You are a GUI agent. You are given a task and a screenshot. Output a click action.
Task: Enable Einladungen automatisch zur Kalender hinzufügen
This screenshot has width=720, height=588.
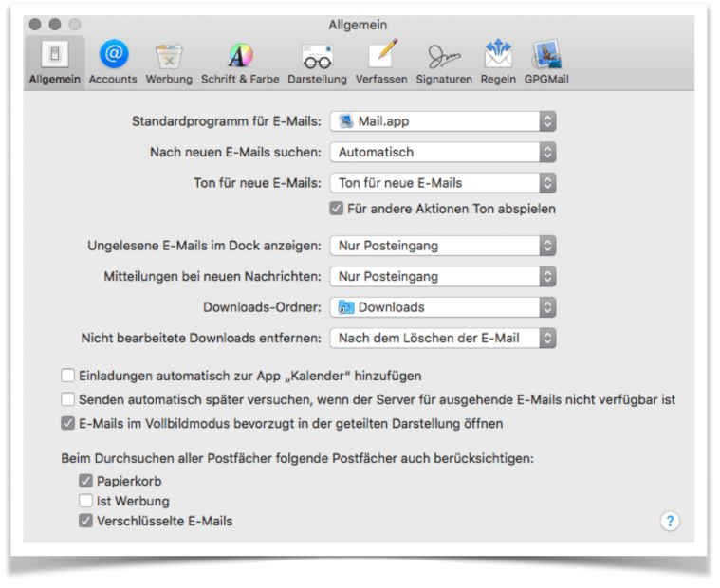[x=68, y=376]
